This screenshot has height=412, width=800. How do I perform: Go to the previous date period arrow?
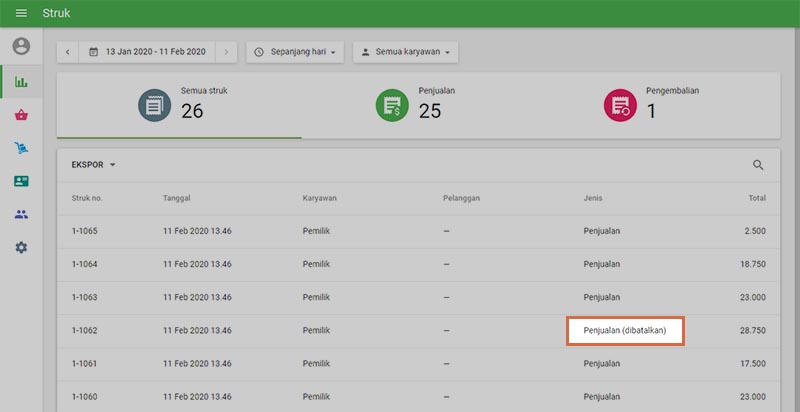coord(68,51)
